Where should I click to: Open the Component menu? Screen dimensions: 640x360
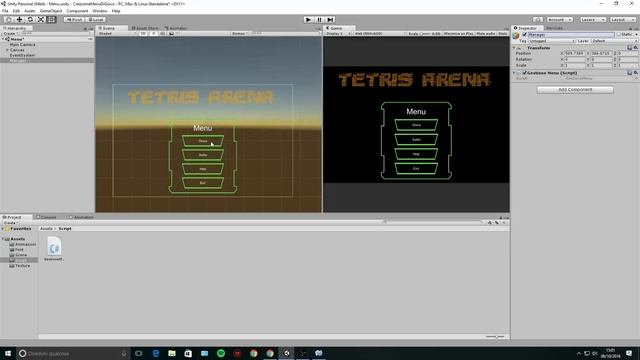(77, 11)
